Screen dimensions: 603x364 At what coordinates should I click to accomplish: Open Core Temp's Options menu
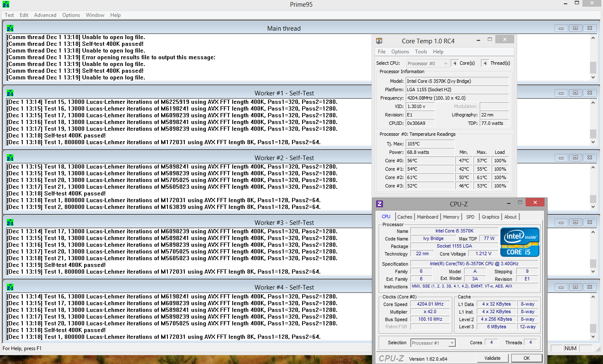click(400, 52)
